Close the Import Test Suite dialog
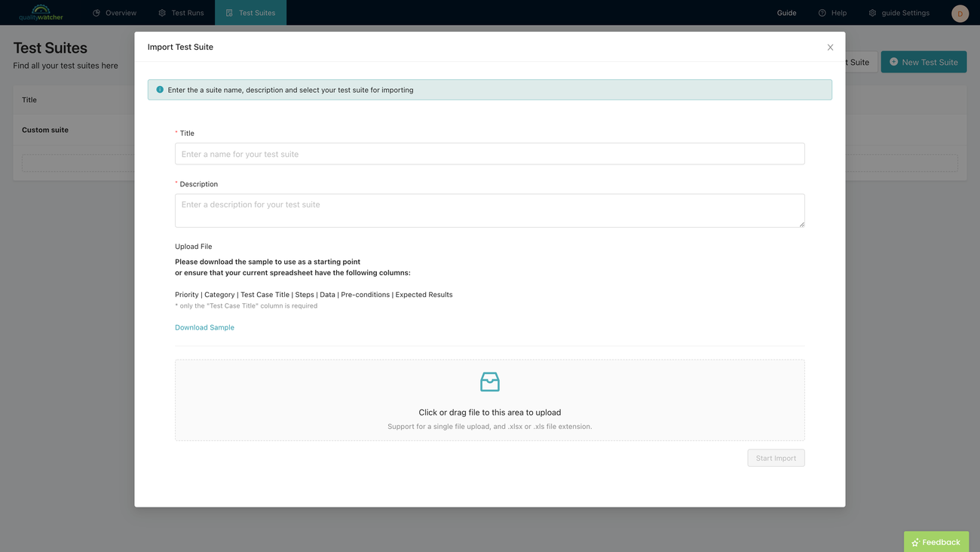980x552 pixels. pyautogui.click(x=830, y=48)
